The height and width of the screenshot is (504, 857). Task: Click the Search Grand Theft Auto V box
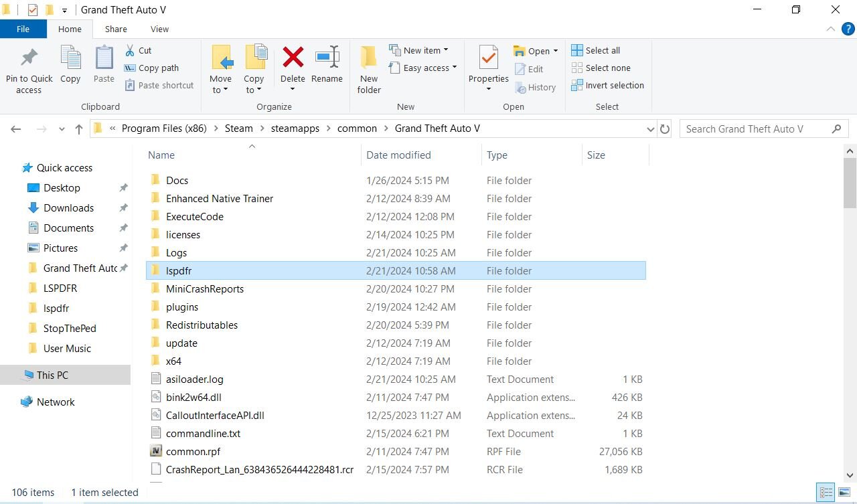[x=757, y=129]
